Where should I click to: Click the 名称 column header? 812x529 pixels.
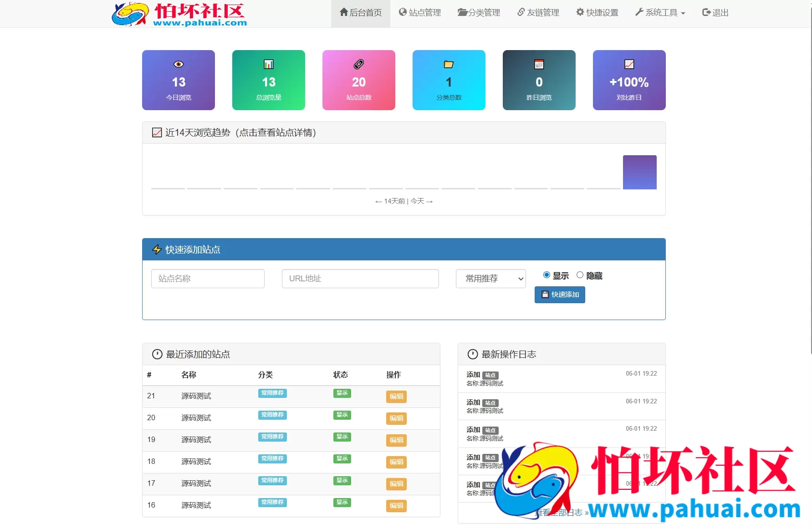(189, 375)
